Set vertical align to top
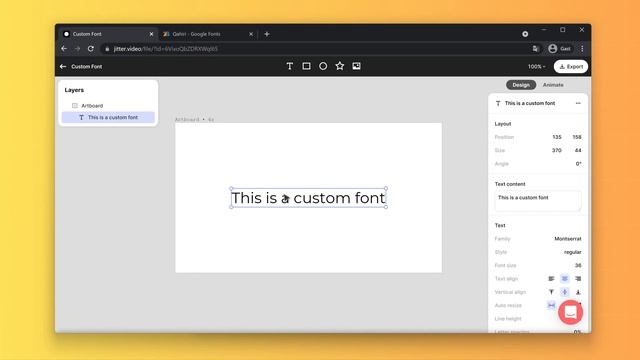 [x=551, y=292]
